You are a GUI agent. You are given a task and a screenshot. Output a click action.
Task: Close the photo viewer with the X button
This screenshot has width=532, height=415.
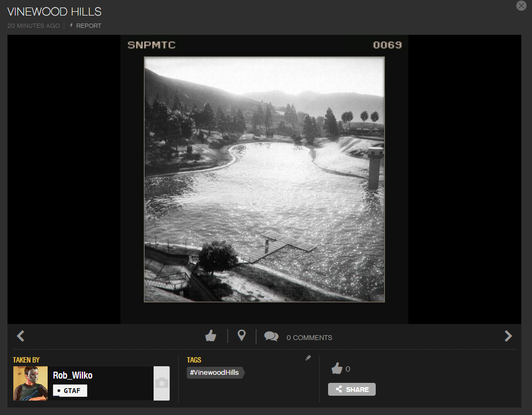pos(521,5)
